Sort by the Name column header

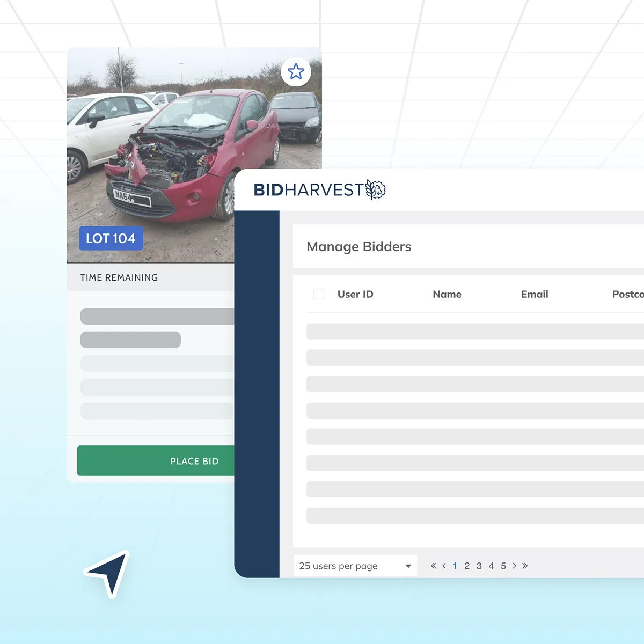pyautogui.click(x=447, y=294)
